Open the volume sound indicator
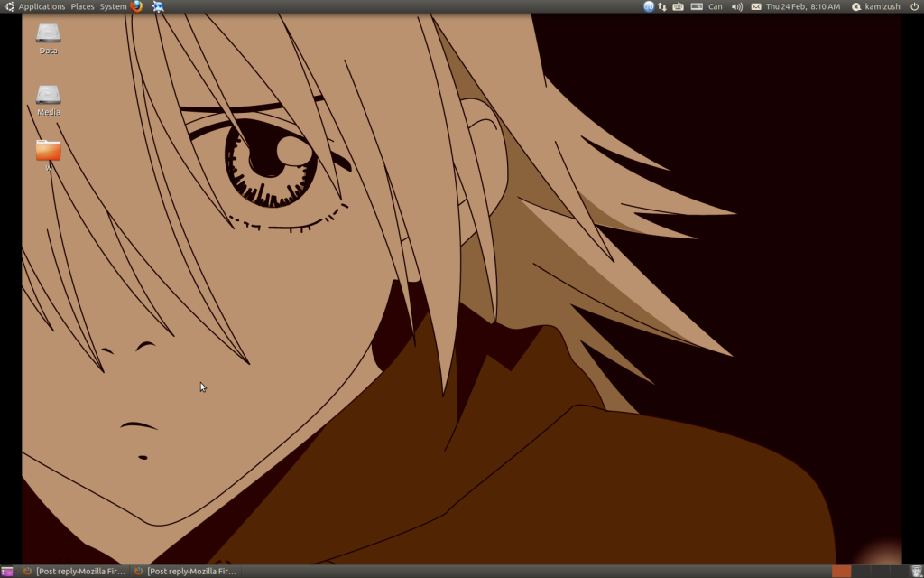The width and height of the screenshot is (924, 578). click(x=736, y=6)
